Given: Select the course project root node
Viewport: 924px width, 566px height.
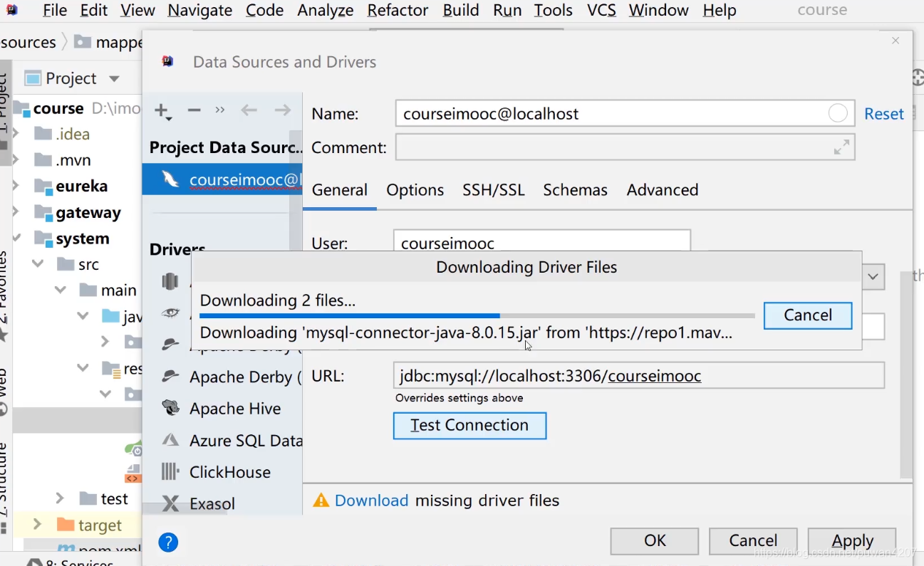Looking at the screenshot, I should tap(58, 108).
